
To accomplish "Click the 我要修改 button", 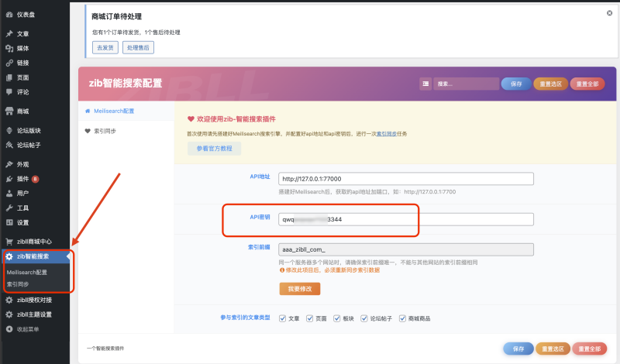I will click(x=300, y=289).
